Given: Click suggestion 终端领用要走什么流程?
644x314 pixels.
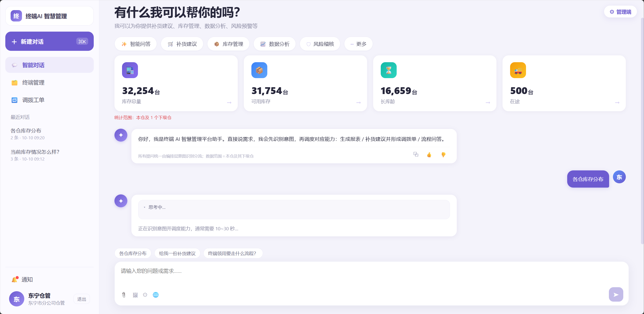Looking at the screenshot, I should click(233, 253).
